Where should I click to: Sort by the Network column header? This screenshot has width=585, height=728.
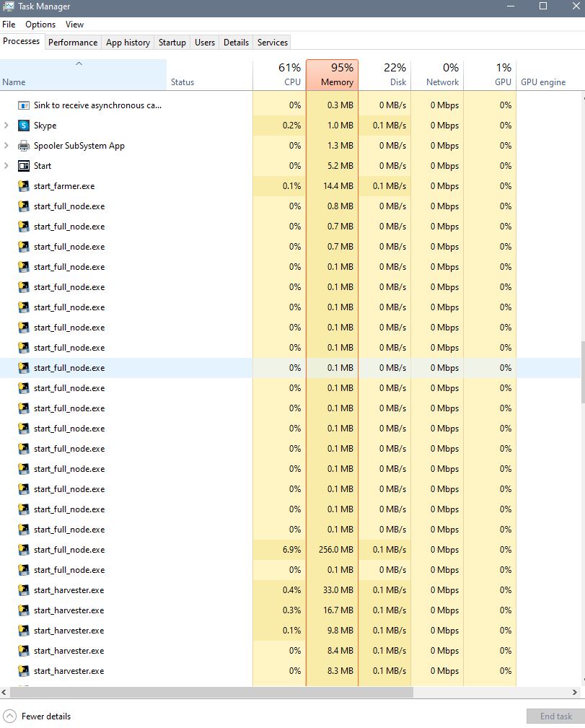[x=437, y=75]
